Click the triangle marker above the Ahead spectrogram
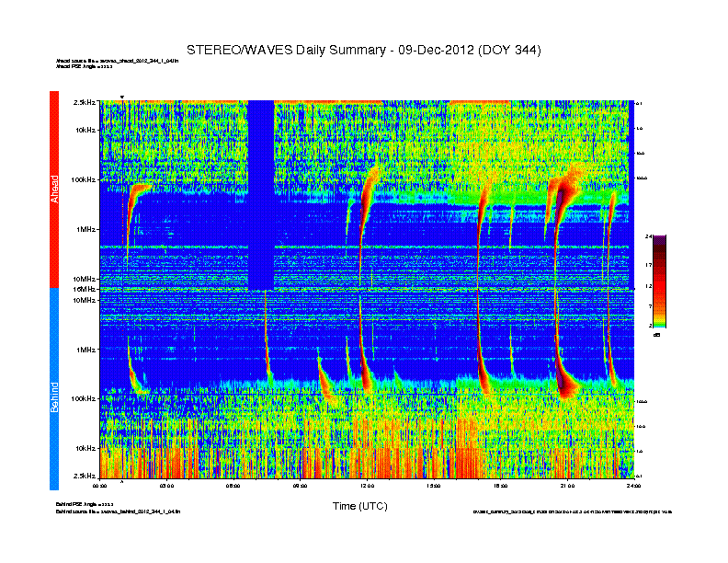This screenshot has height=563, width=728. [122, 98]
